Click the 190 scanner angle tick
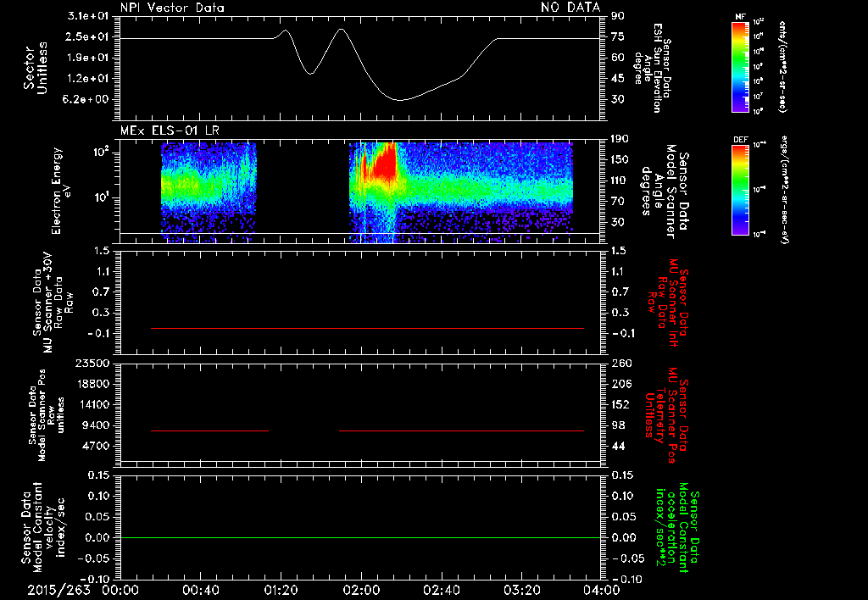Screen dimensions: 868x600 click(620, 139)
